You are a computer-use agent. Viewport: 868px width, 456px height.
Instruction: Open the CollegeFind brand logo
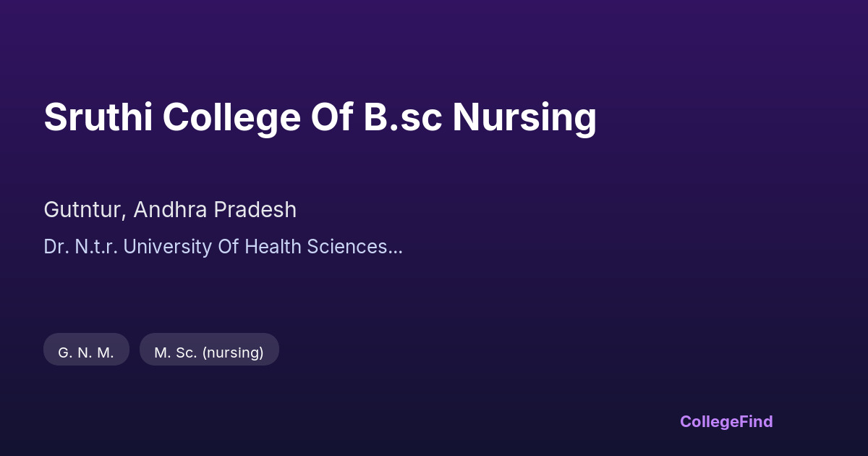[726, 421]
